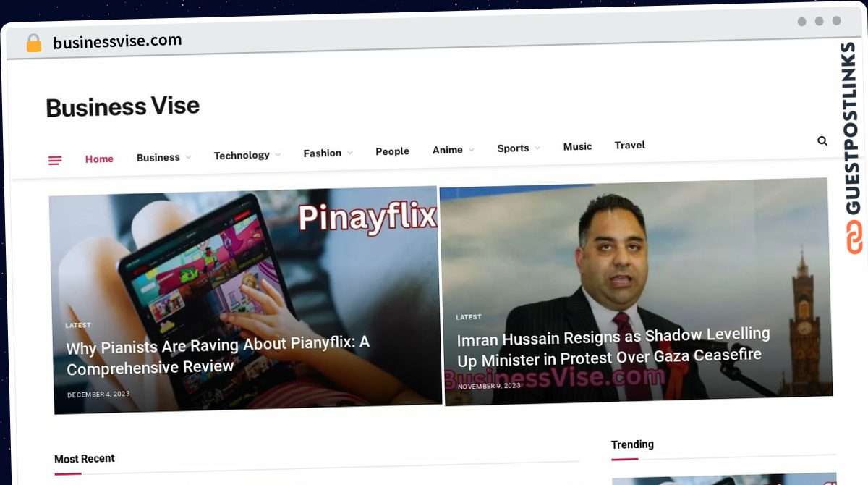Open the Pianyflix comprehensive review article
868x485 pixels.
pos(218,355)
